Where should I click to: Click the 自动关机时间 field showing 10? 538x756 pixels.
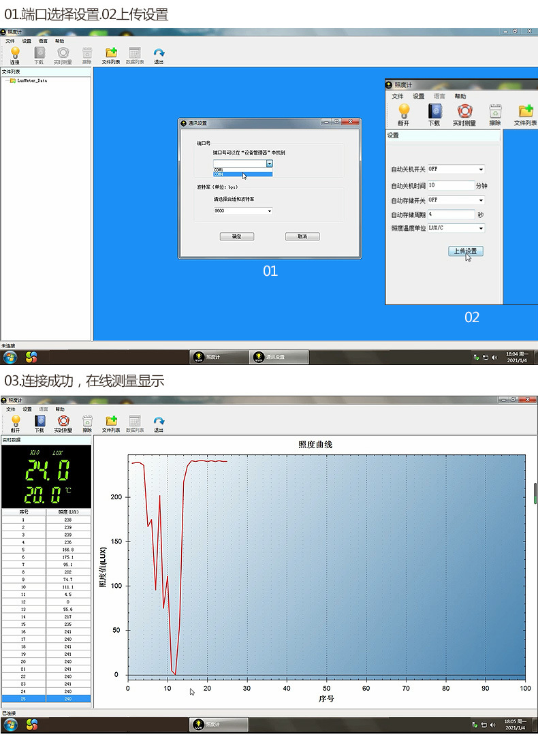tap(451, 185)
